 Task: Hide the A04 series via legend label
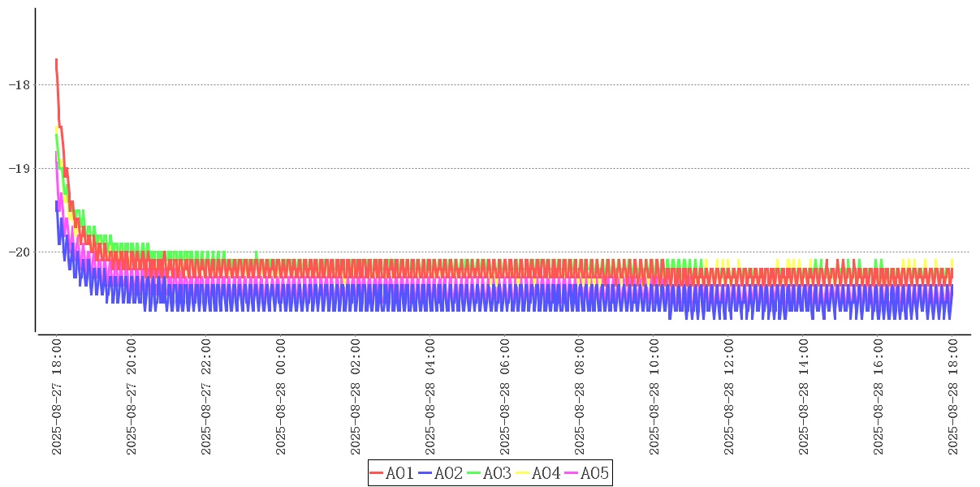coord(546,473)
